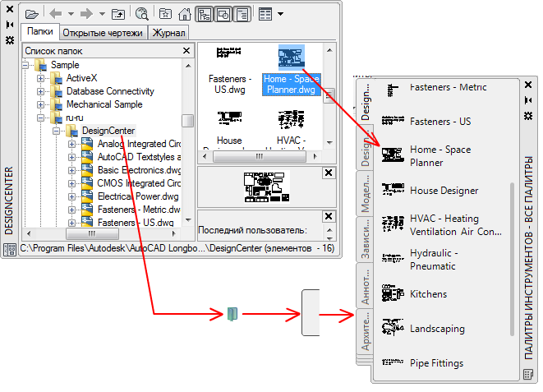
Task: Select the ActiveX folder in tree
Action: tap(81, 78)
